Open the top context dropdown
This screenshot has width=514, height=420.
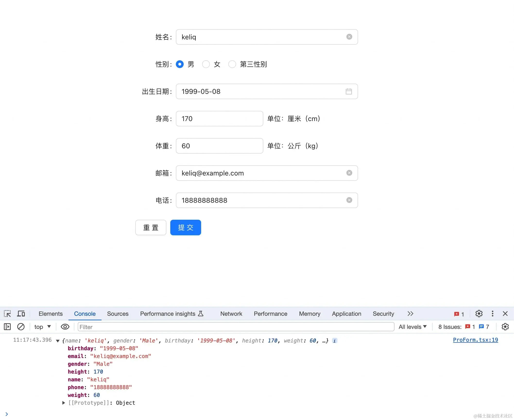click(x=43, y=327)
